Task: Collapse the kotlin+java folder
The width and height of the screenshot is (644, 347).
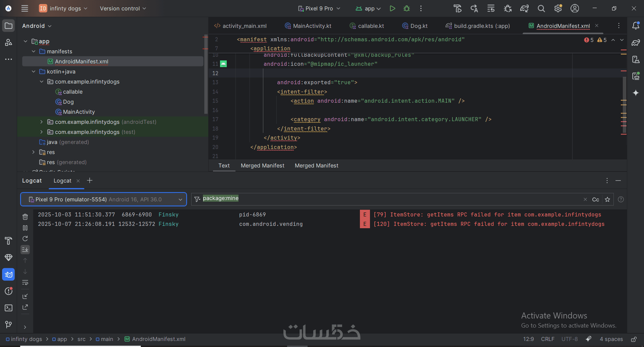Action: pyautogui.click(x=34, y=71)
